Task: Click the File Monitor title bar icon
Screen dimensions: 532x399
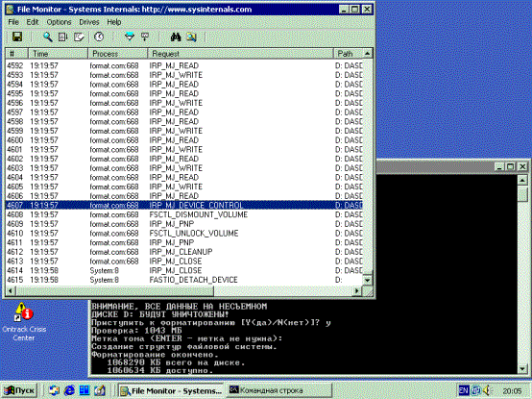Action: 10,10
